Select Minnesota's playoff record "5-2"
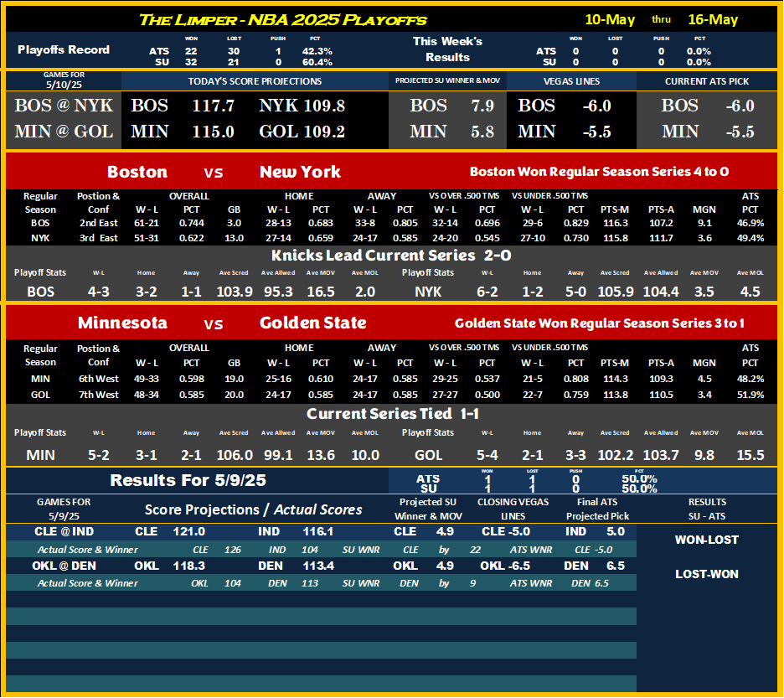This screenshot has width=784, height=698. click(x=99, y=455)
